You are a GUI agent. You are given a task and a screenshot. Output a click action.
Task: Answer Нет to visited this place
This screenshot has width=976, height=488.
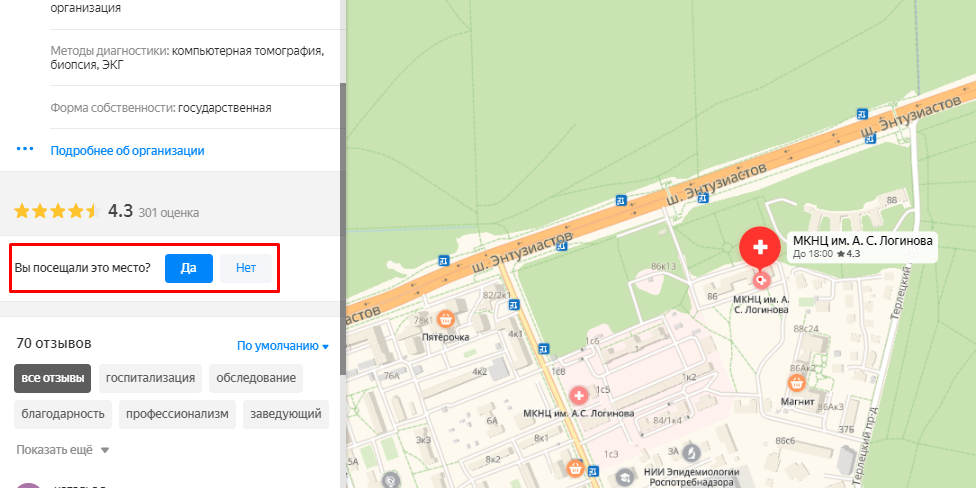[246, 268]
